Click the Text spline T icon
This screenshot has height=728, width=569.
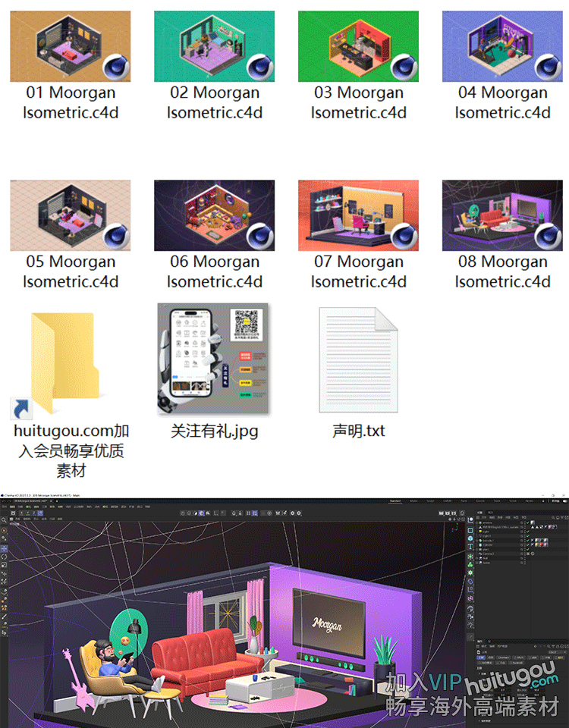pyautogui.click(x=470, y=546)
